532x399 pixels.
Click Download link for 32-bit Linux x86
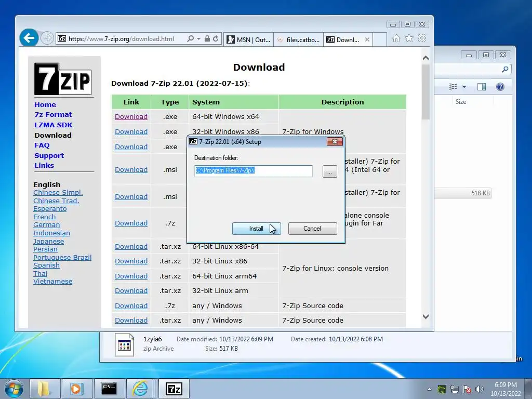click(x=131, y=261)
